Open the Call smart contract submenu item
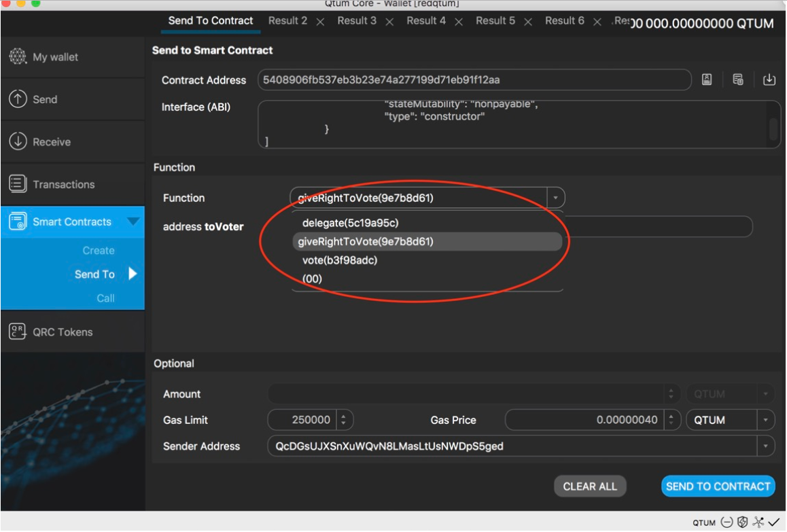This screenshot has width=787, height=532. pos(105,298)
